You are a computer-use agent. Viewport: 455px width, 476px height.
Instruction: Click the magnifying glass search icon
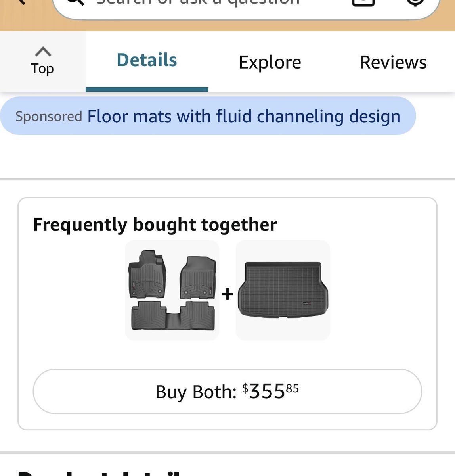(x=75, y=2)
